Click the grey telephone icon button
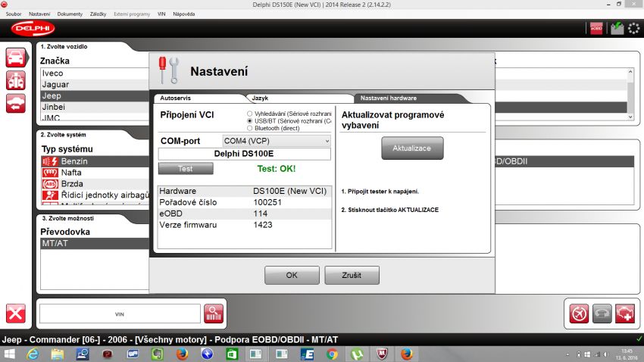 point(602,314)
